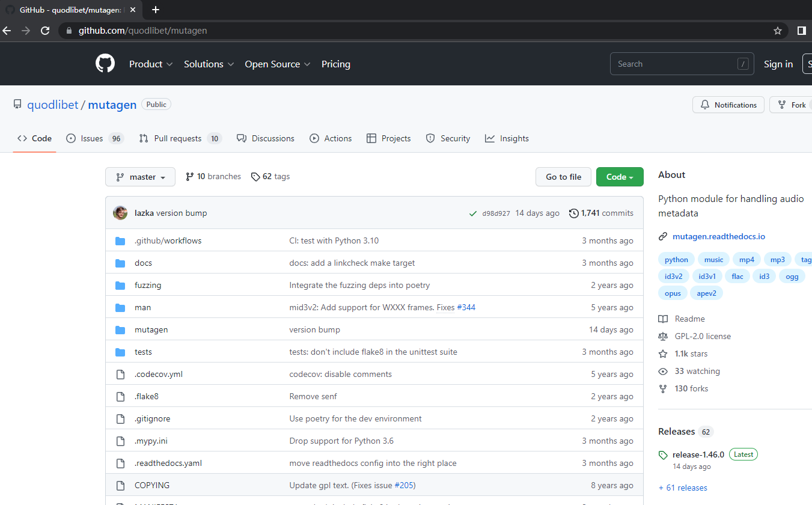812x505 pixels.
Task: Open the master branch dropdown
Action: (140, 177)
